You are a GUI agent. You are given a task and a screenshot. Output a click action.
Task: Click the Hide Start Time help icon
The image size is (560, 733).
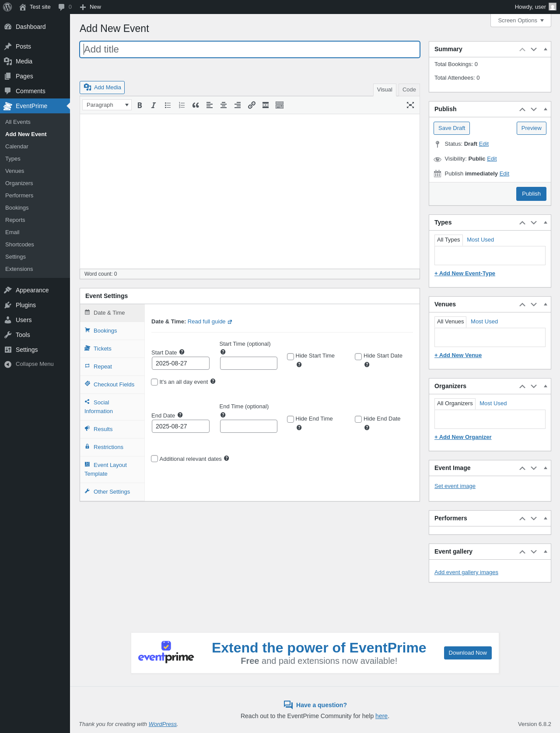[x=299, y=365]
